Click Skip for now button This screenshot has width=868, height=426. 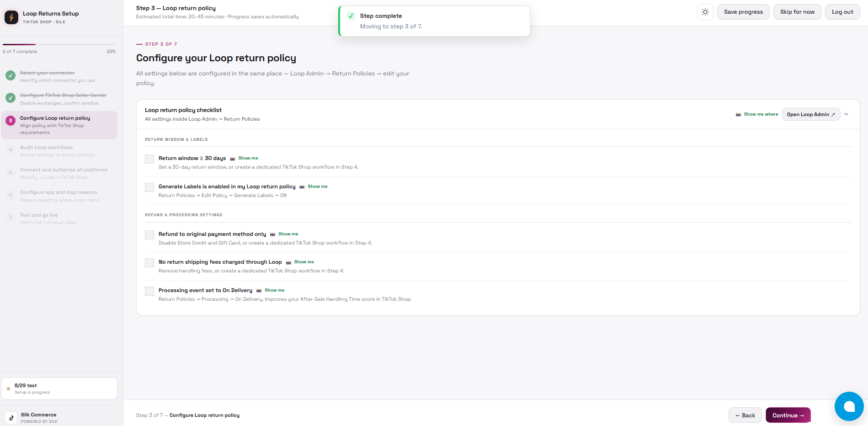pyautogui.click(x=797, y=12)
